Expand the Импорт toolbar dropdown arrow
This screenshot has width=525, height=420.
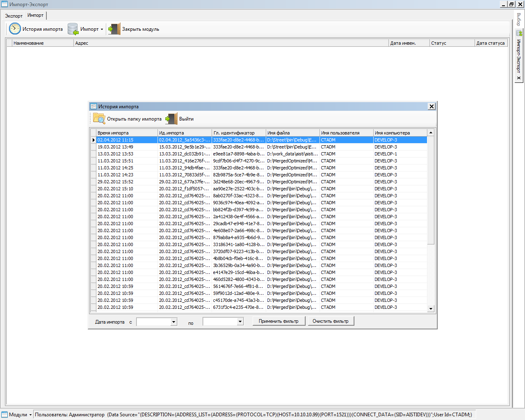tap(102, 29)
